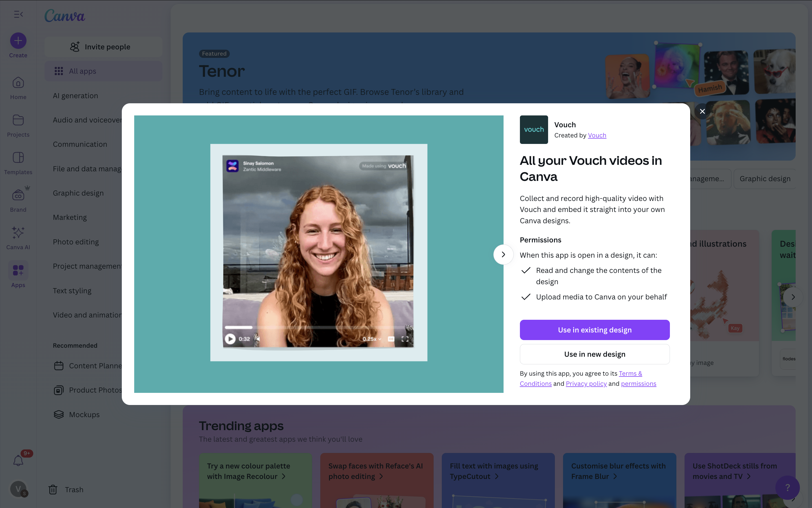The image size is (812, 508).
Task: Click the Trash bin icon
Action: coord(53,490)
